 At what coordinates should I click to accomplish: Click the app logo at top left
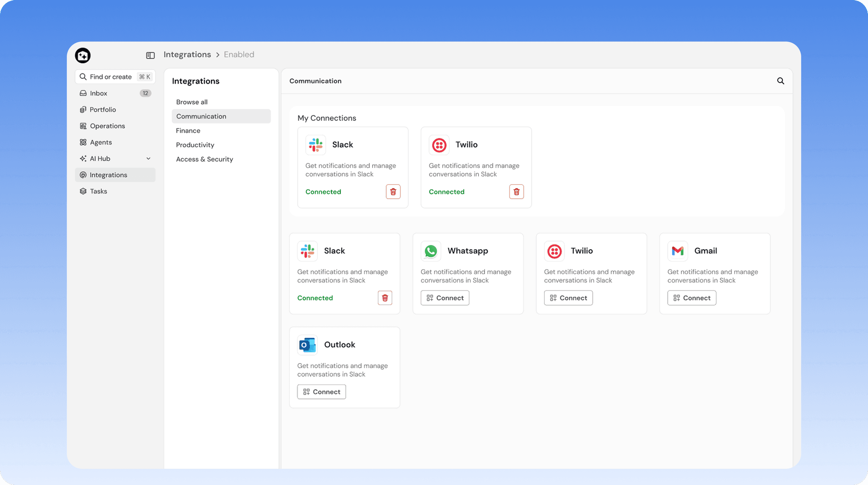[x=83, y=56]
